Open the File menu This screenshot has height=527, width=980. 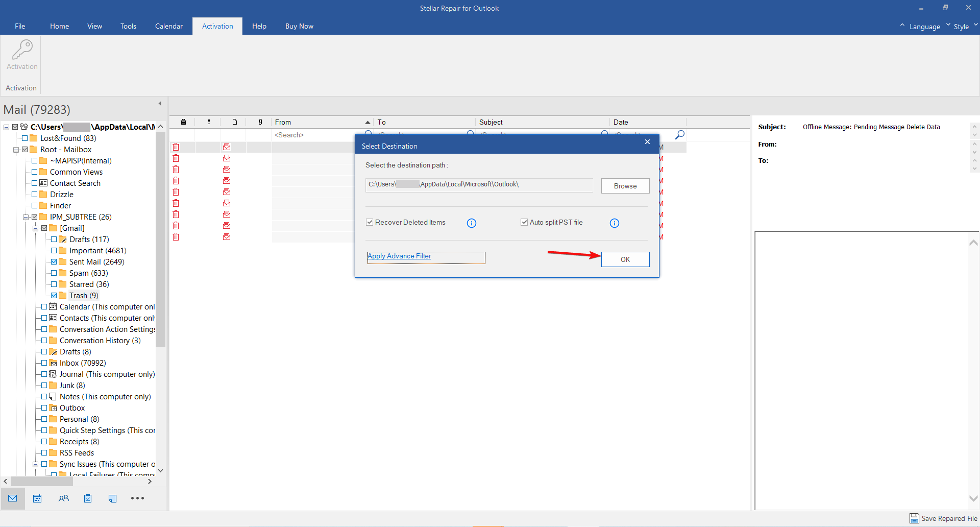click(x=20, y=26)
